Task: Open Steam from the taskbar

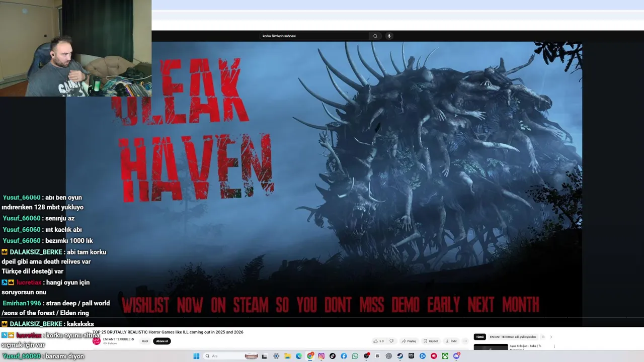Action: pyautogui.click(x=400, y=356)
